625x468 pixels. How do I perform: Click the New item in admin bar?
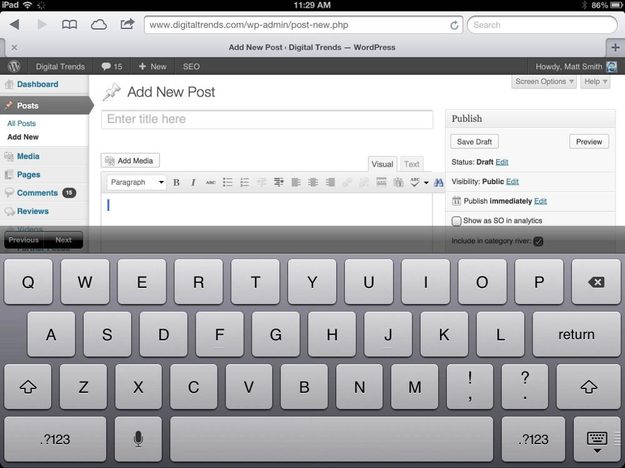(153, 67)
